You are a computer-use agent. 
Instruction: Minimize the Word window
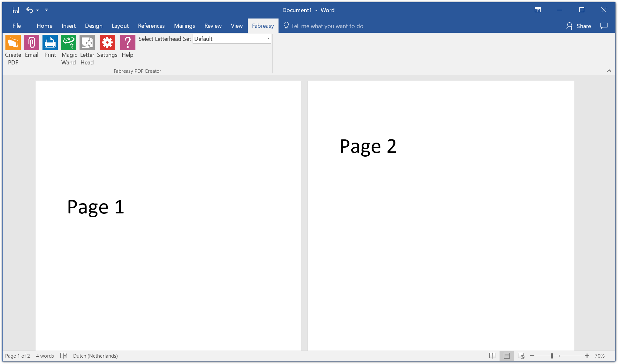[560, 10]
